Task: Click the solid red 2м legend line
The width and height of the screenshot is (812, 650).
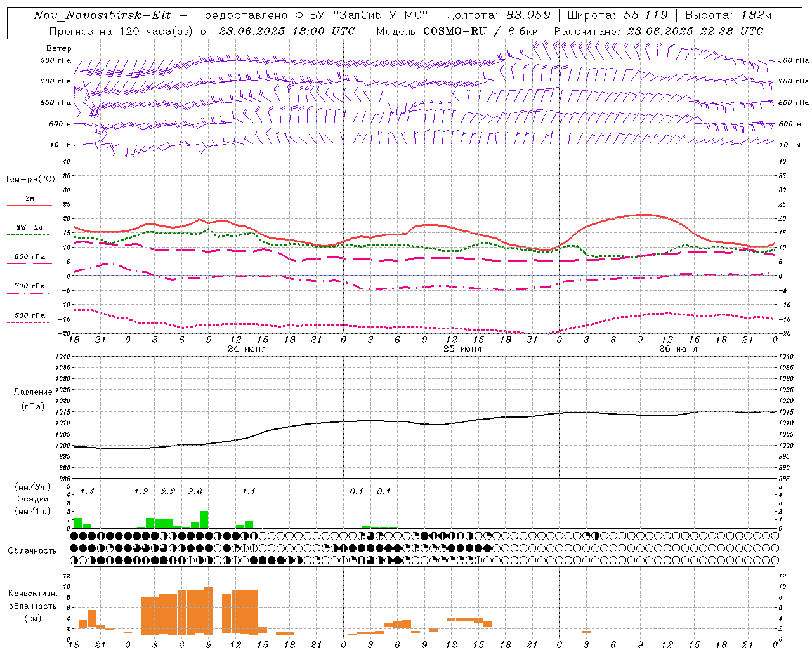Action: (29, 205)
